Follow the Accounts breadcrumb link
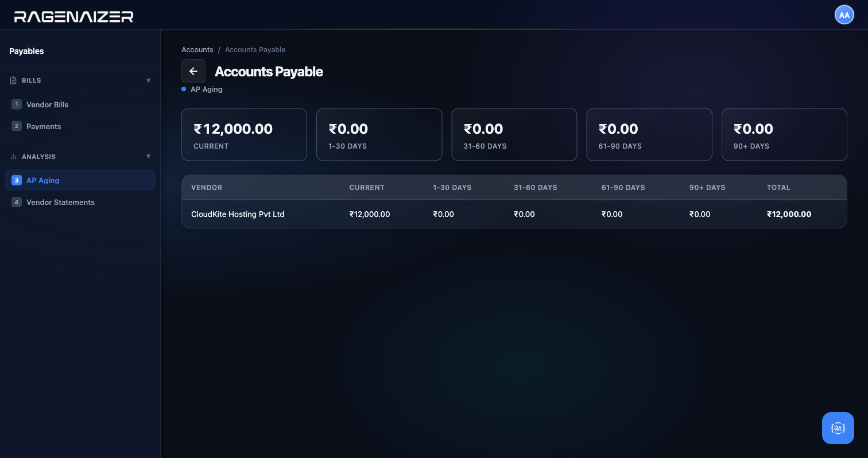868x458 pixels. point(197,50)
